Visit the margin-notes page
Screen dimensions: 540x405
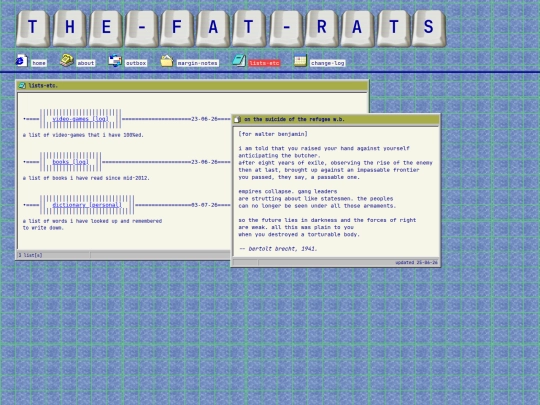[x=198, y=63]
